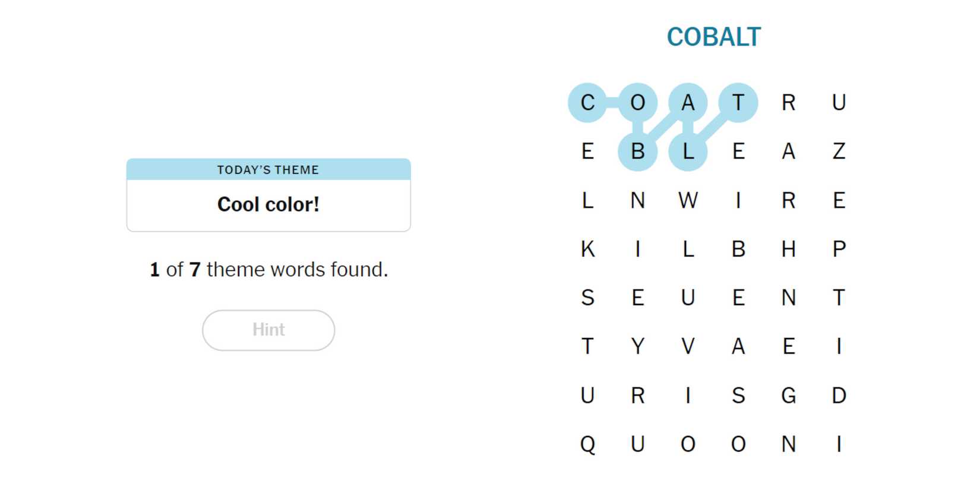Select the highlighted letter L circle
This screenshot has height=490, width=980.
coord(688,151)
